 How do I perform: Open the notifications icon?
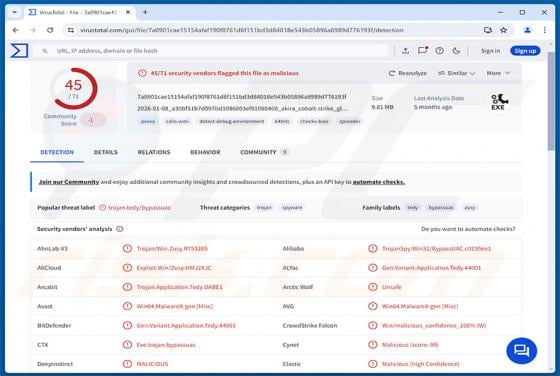click(422, 51)
